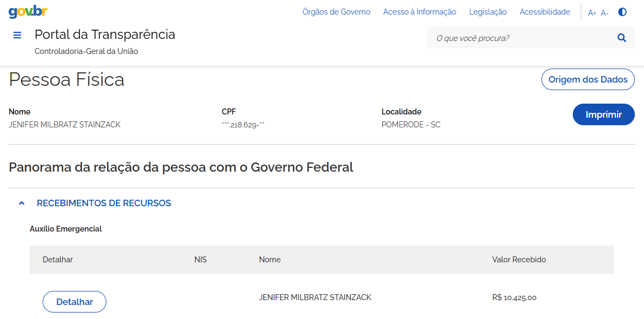Collapse the RECEBIMENTOS DE RECURSOS section

coord(104,203)
